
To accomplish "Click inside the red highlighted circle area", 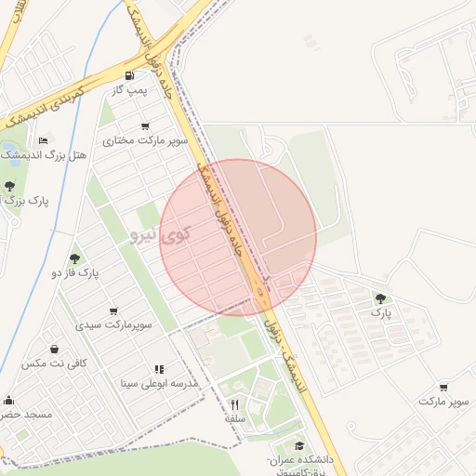I will (238, 237).
